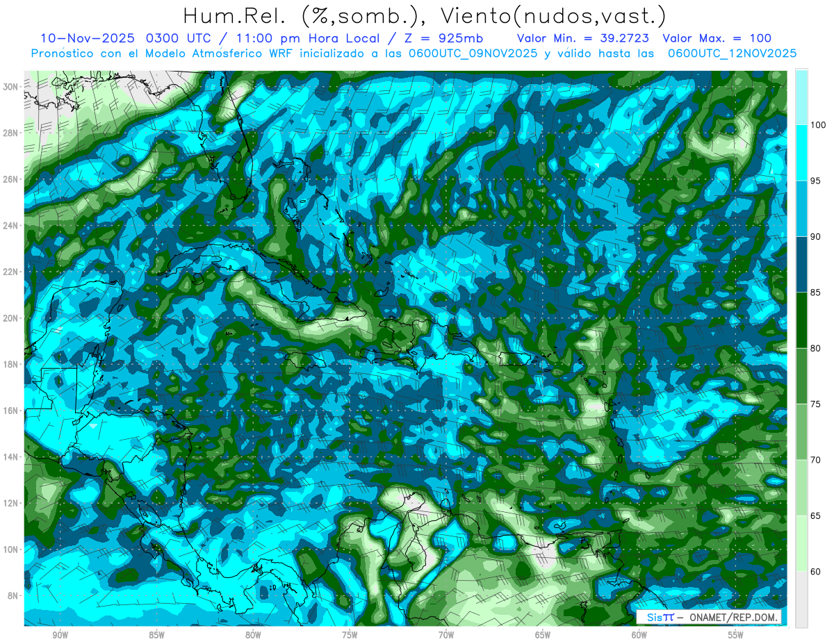Viewport: 834px width, 644px height.
Task: Click the 18N latitude label
Action: coord(11,364)
